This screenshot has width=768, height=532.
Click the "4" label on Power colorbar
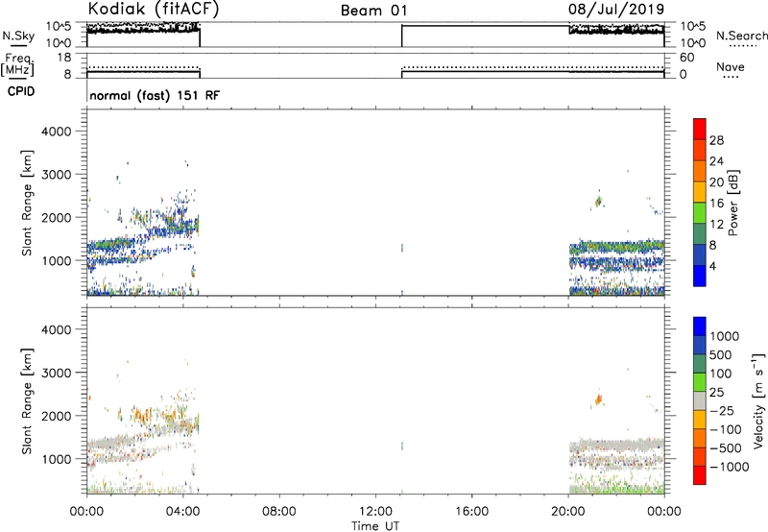pyautogui.click(x=712, y=266)
